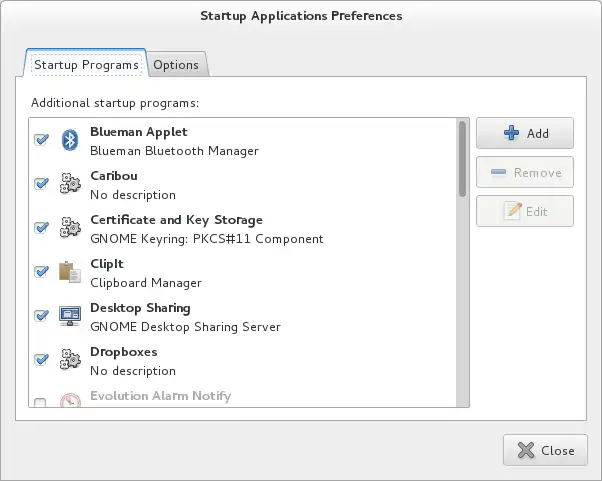Click 'No description' under Caribou
Image resolution: width=602 pixels, height=481 pixels.
coord(133,195)
